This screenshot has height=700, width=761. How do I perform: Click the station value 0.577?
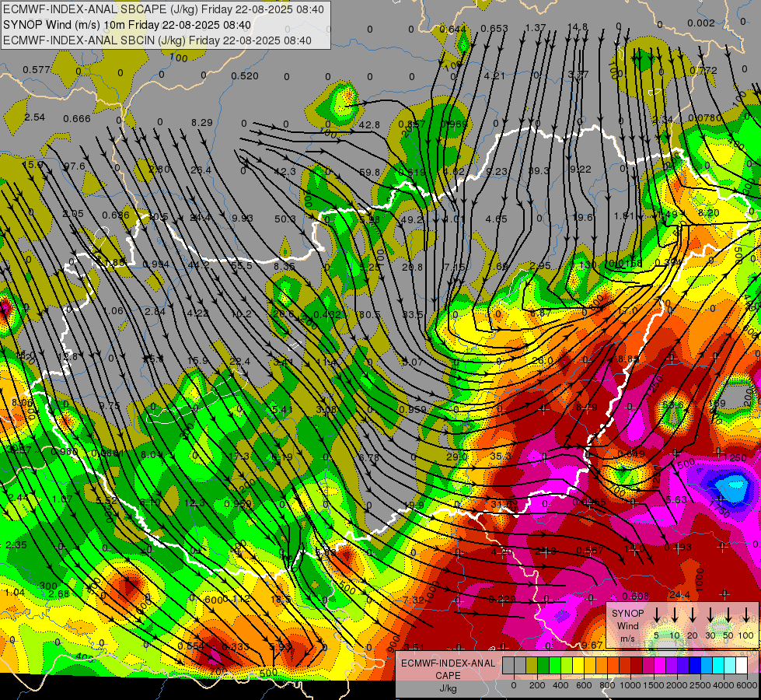click(x=37, y=70)
